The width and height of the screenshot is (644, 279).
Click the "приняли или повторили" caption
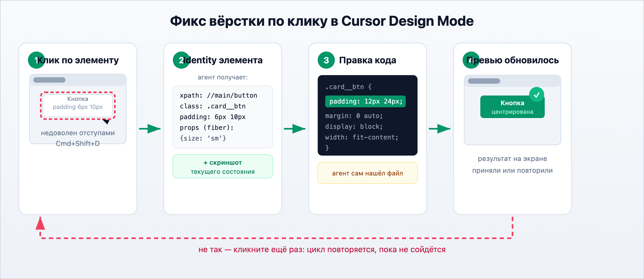513,170
